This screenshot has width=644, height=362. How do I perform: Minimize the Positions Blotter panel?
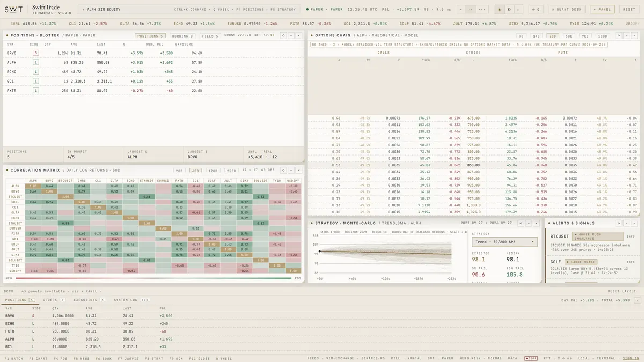click(290, 35)
